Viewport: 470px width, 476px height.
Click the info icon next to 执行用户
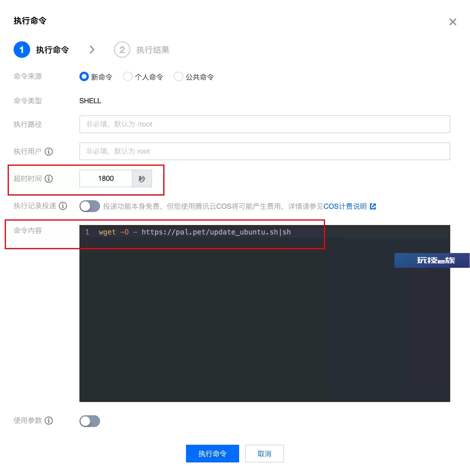point(49,152)
